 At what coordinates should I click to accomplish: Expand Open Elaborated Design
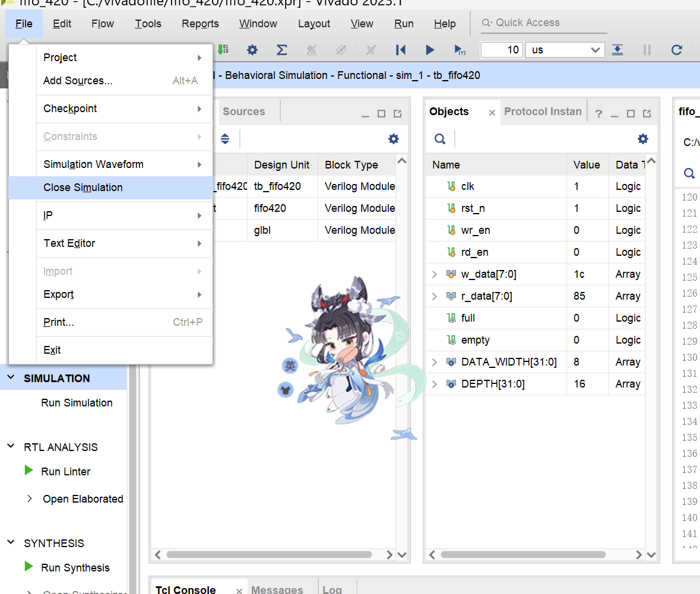[x=30, y=498]
